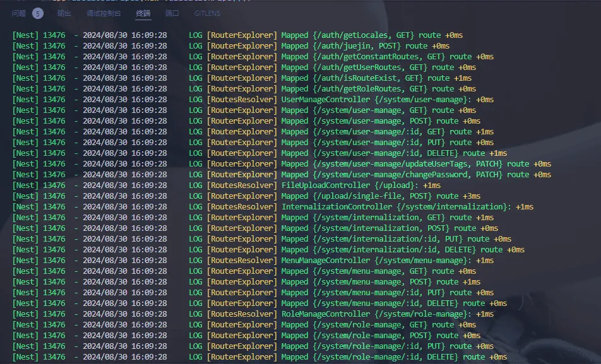The width and height of the screenshot is (601, 364).
Task: Select the /auth/getUserRoutes GET log entry
Action: pyautogui.click(x=244, y=68)
